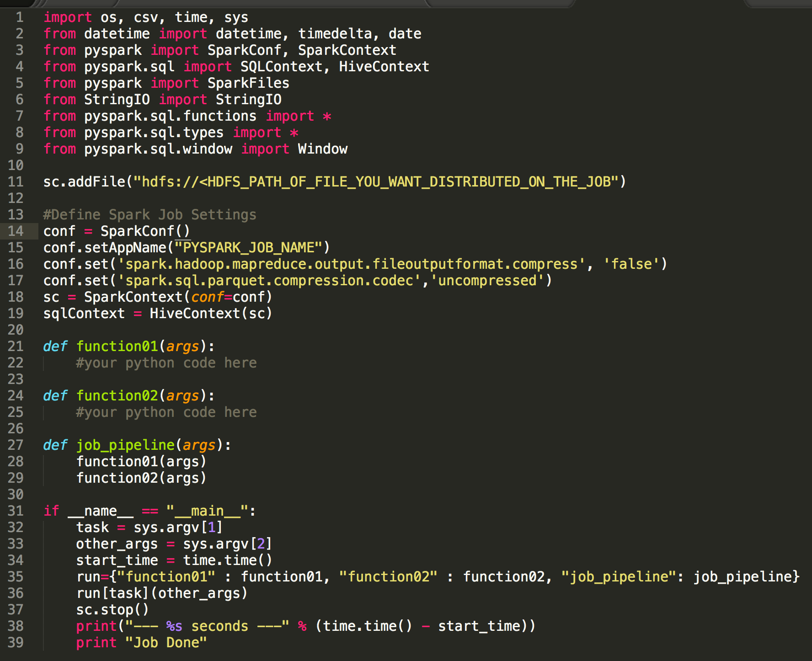Click the args parameter of function02
This screenshot has width=812, height=661.
click(x=182, y=395)
